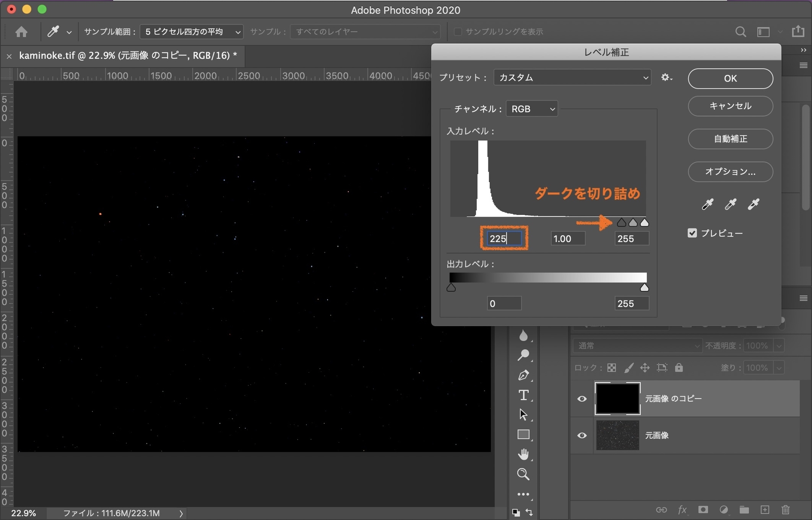The width and height of the screenshot is (812, 520).
Task: Open the 不透明度 opacity dropdown
Action: (x=779, y=346)
